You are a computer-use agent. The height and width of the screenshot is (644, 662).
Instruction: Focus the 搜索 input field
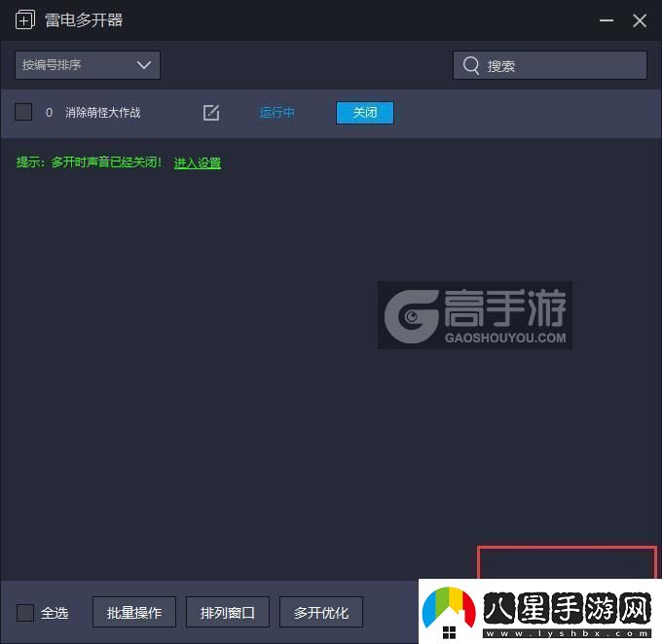pyautogui.click(x=550, y=65)
